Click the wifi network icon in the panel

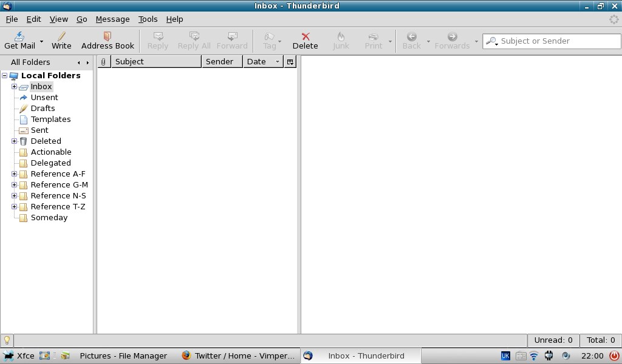click(534, 356)
